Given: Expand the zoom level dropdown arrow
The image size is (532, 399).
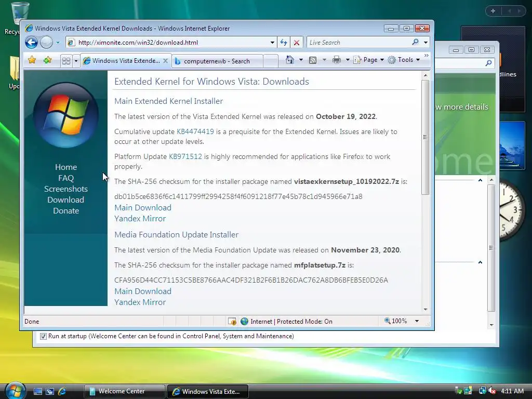Looking at the screenshot, I should [x=417, y=321].
